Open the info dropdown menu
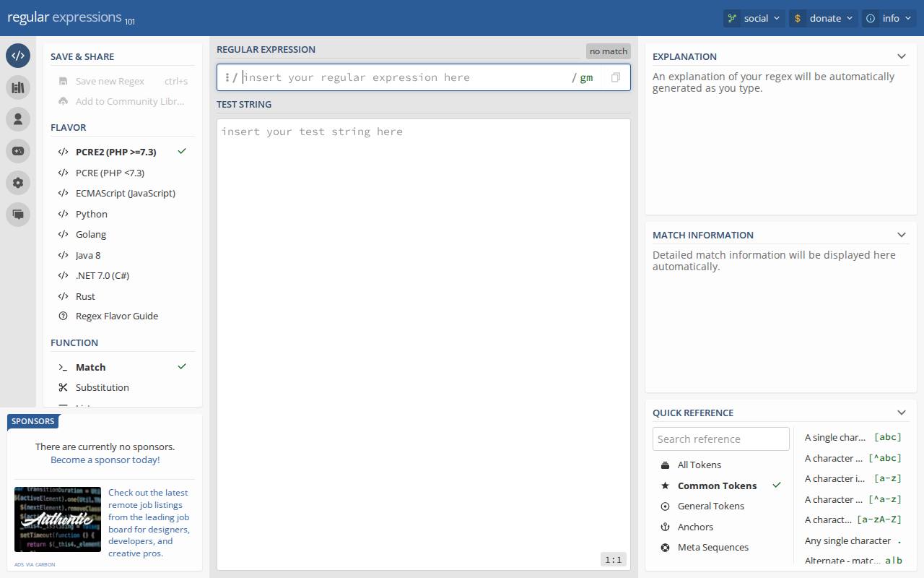 889,18
